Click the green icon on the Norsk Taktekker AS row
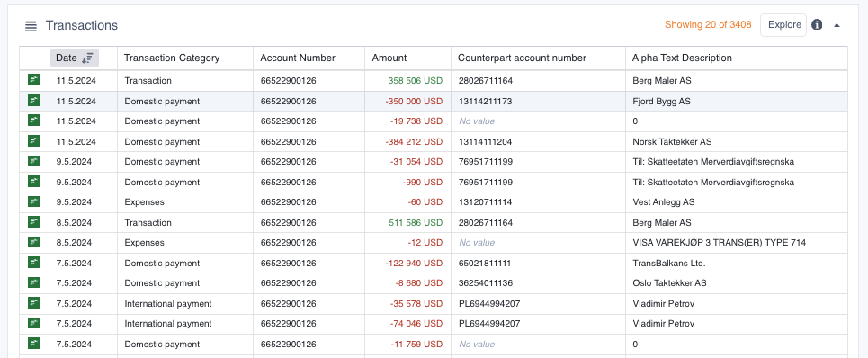868x358 pixels. point(34,141)
